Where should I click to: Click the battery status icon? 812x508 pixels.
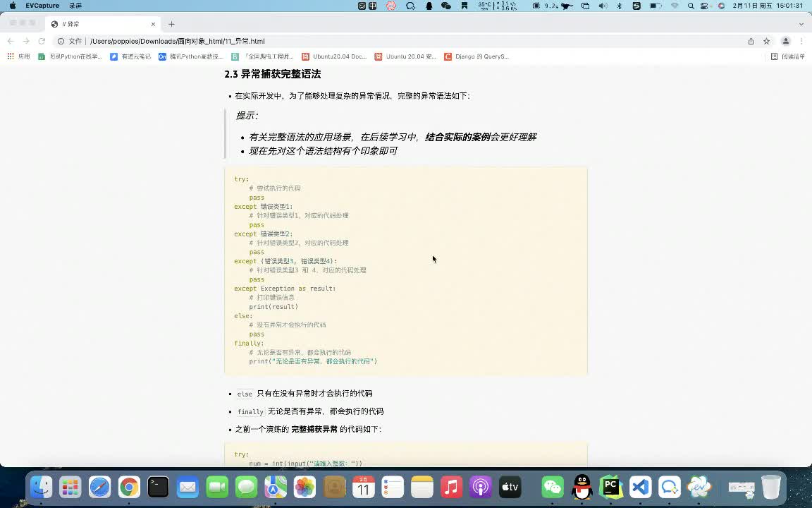click(656, 6)
